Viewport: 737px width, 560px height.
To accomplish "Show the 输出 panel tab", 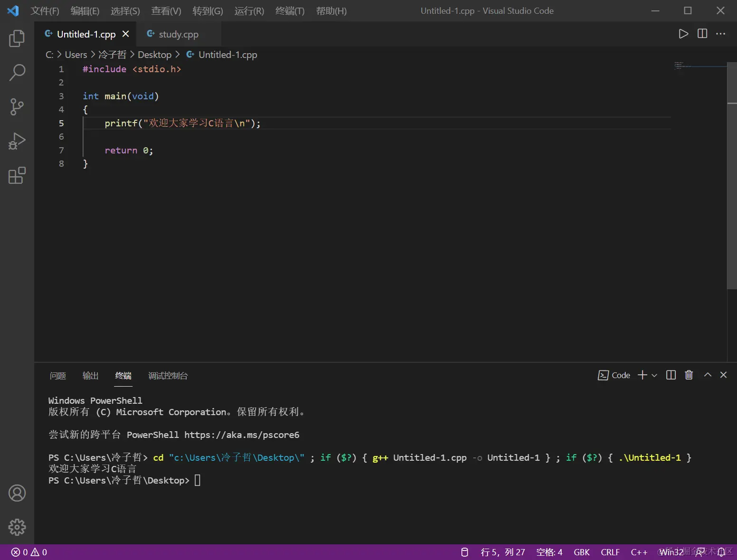I will pyautogui.click(x=90, y=376).
